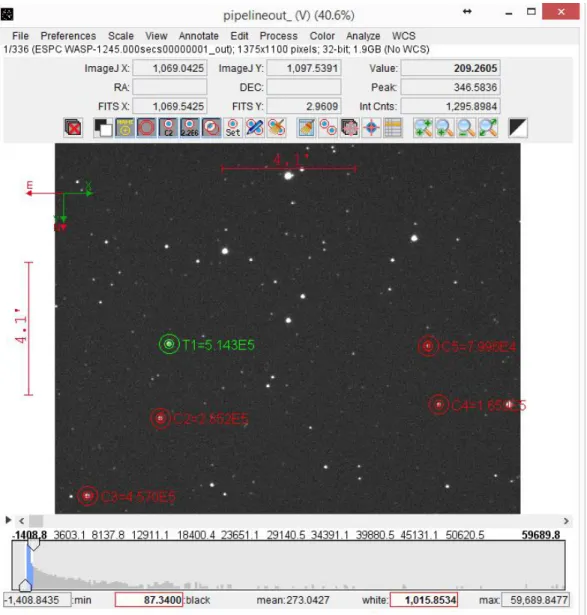
Task: Click the delete current slice icon
Action: [73, 127]
